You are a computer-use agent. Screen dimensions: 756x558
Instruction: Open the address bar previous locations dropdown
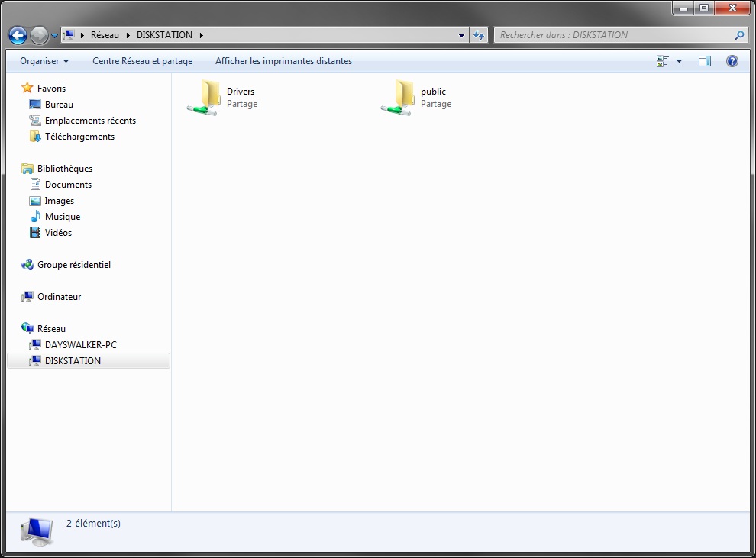[x=461, y=35]
